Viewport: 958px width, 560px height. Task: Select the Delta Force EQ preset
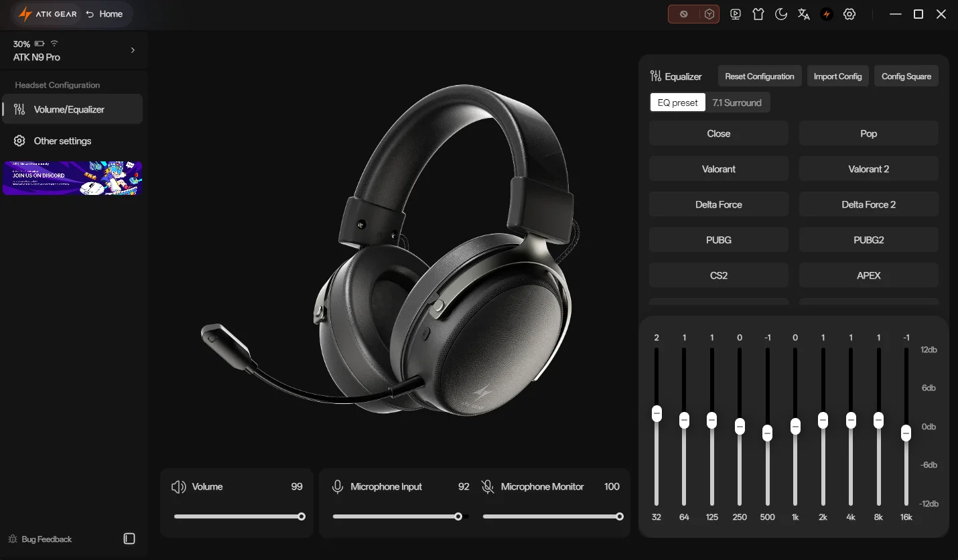tap(719, 204)
